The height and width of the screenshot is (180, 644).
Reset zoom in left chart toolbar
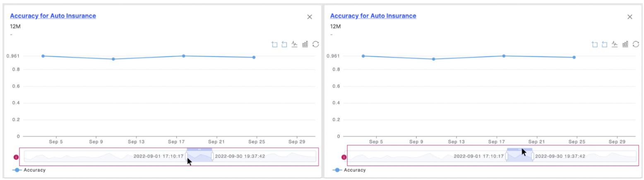pyautogui.click(x=284, y=44)
